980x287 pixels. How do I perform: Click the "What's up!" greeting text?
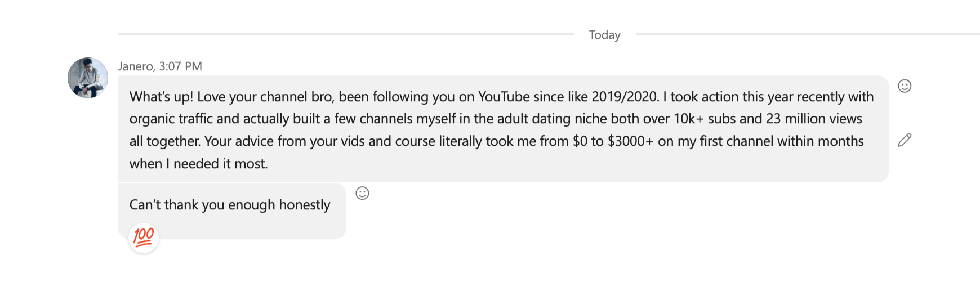161,97
